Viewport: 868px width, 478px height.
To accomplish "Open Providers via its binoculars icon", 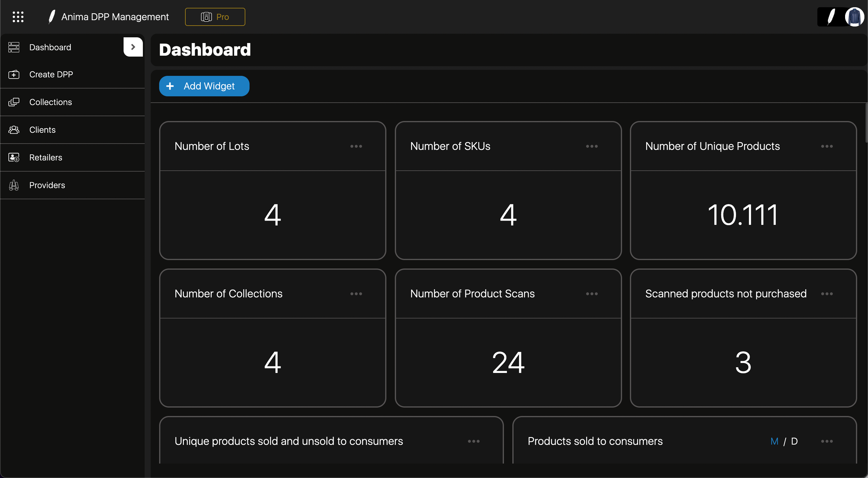I will click(x=14, y=185).
